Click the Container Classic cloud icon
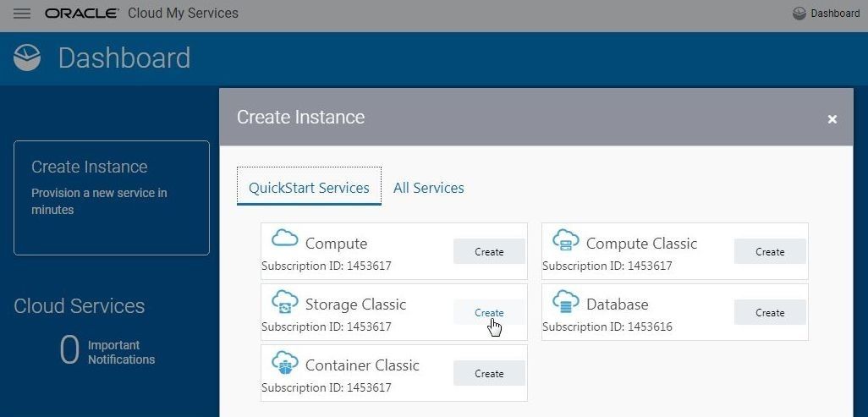Screen dimensions: 868x417 [x=284, y=362]
